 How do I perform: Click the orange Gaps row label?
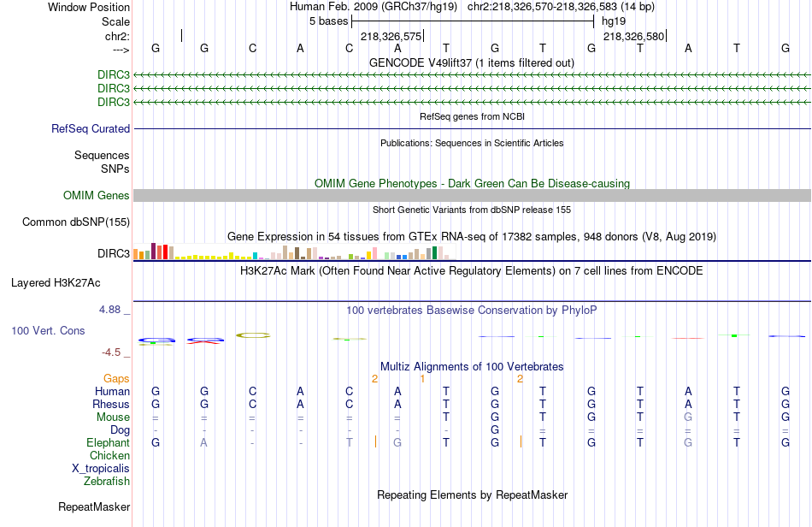point(116,379)
